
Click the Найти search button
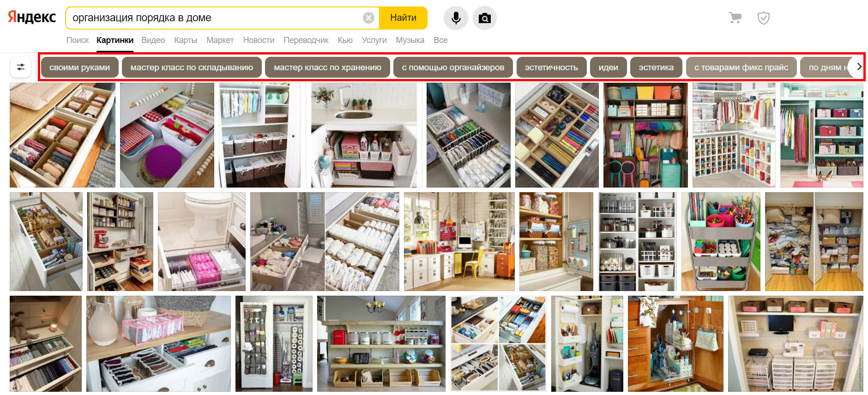(x=403, y=18)
